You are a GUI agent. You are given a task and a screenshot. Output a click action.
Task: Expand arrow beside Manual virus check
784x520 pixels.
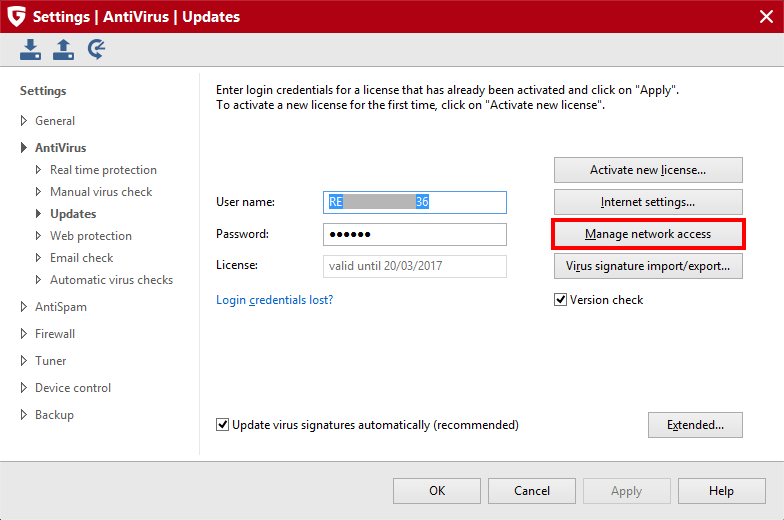click(x=38, y=192)
